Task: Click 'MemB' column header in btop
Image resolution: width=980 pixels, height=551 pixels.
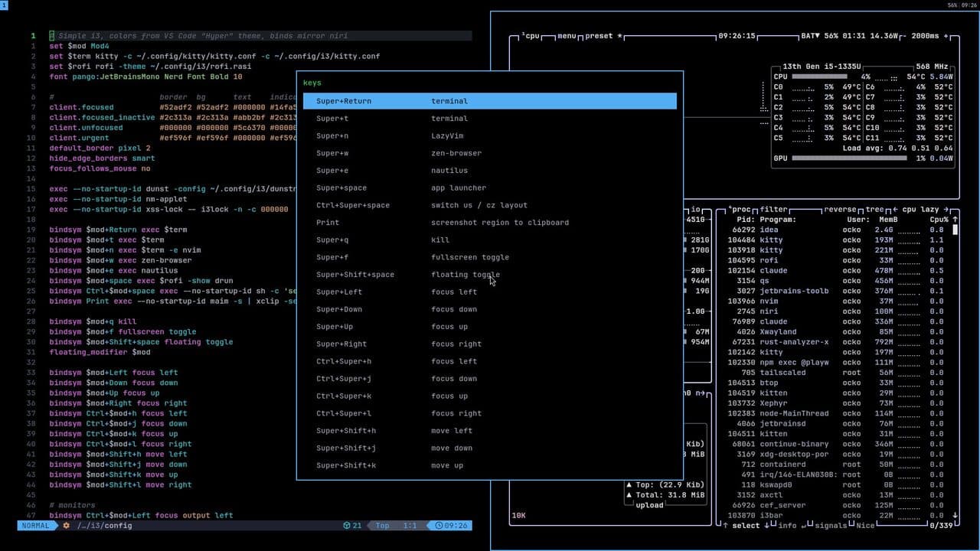Action: (888, 220)
